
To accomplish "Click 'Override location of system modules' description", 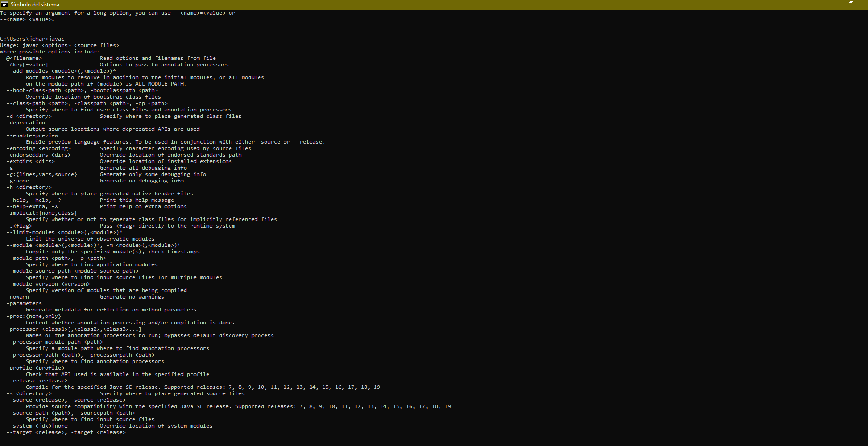I will coord(156,426).
